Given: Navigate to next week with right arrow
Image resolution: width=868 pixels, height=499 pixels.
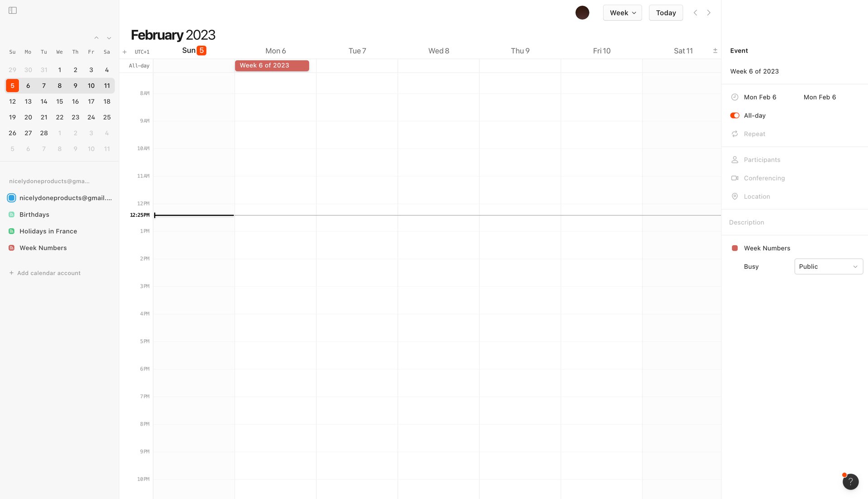Looking at the screenshot, I should 709,13.
